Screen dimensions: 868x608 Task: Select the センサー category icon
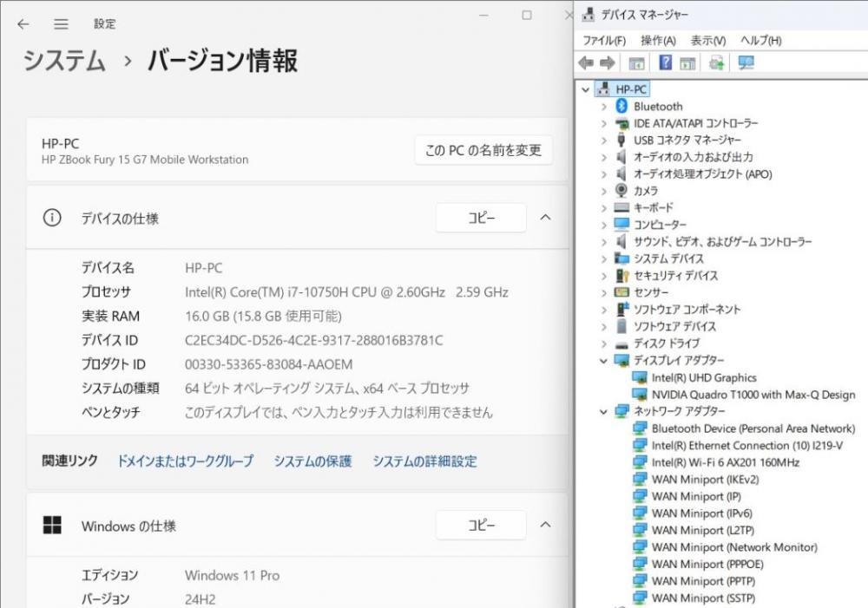click(x=621, y=292)
